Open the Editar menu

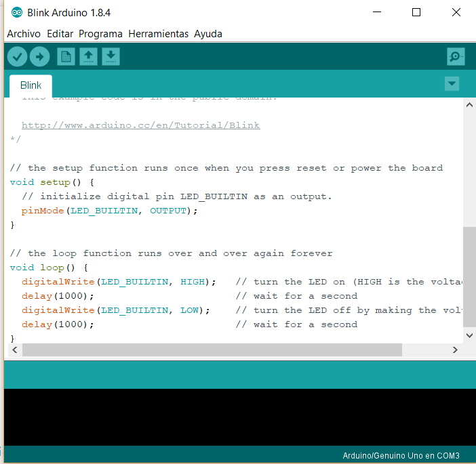tap(60, 34)
